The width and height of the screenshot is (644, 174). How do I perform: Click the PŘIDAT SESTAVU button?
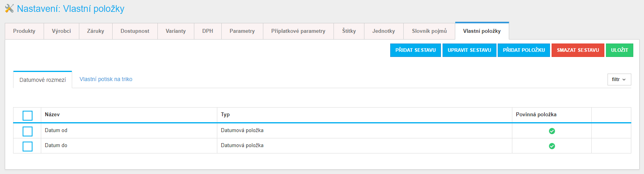(416, 50)
